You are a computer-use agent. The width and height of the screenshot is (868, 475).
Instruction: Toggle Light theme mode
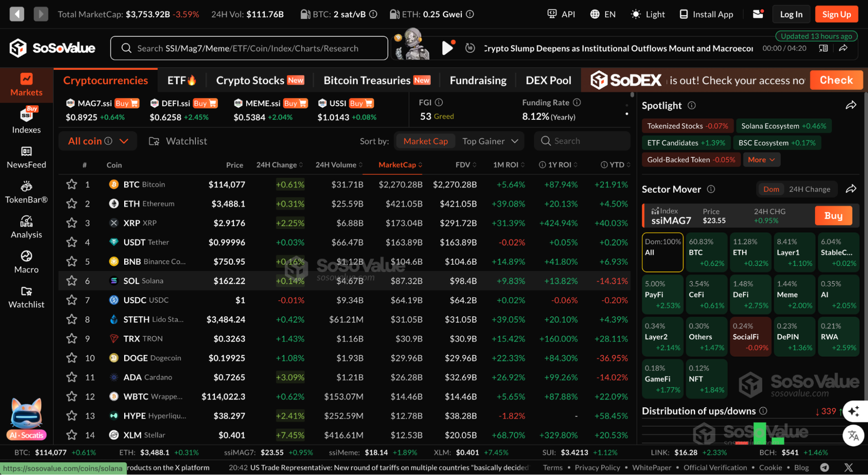click(x=648, y=14)
